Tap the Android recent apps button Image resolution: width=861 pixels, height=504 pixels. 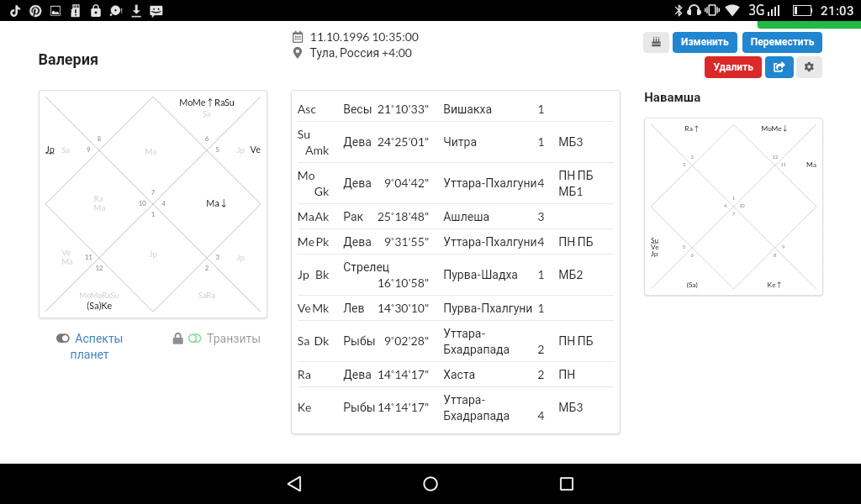tap(567, 484)
